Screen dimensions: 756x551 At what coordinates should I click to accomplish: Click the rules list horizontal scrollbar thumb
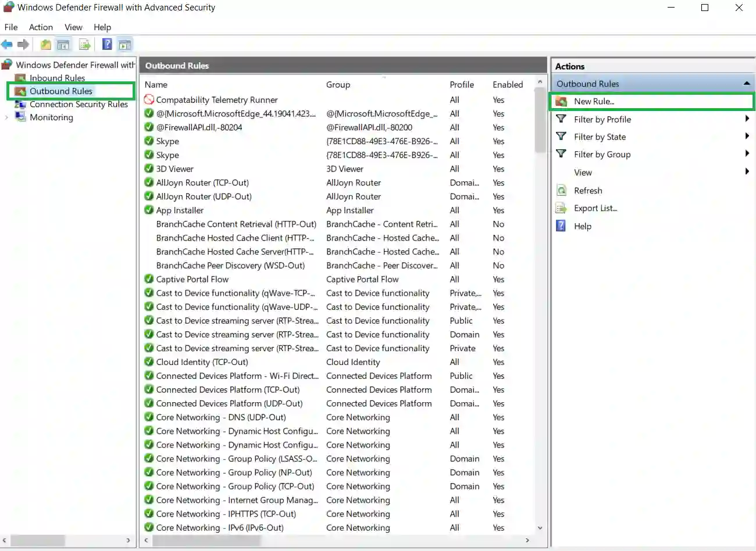(206, 541)
